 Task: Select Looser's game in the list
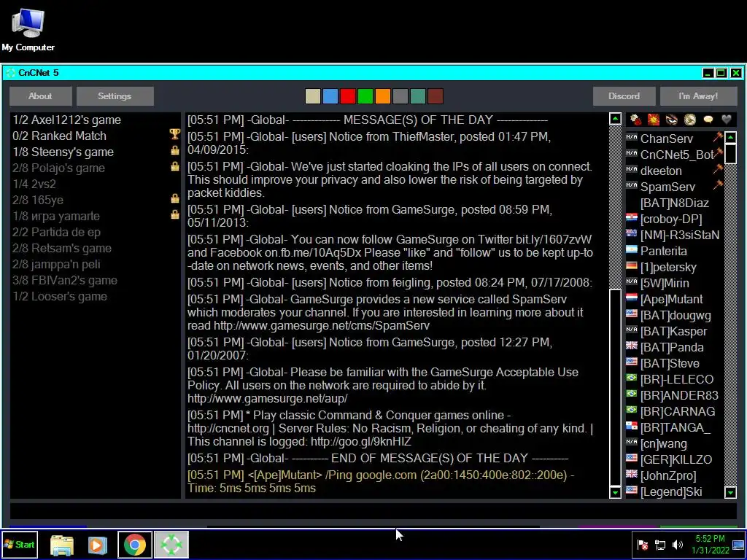pyautogui.click(x=96, y=296)
